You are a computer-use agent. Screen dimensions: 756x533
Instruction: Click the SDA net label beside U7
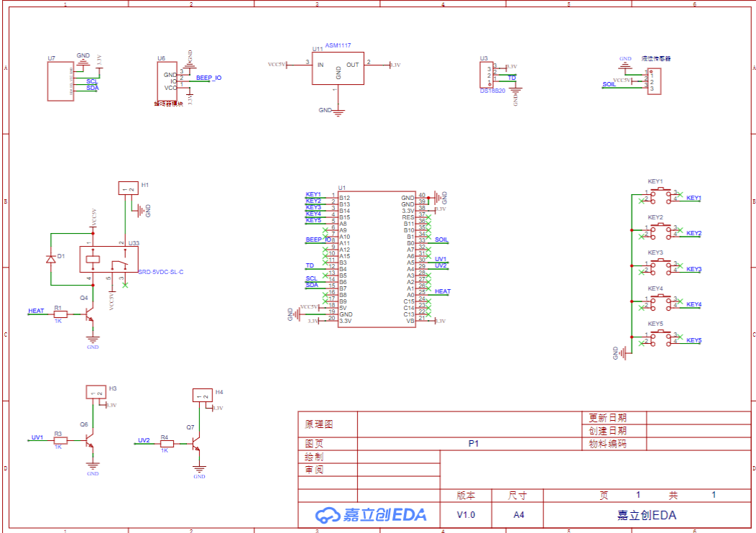(x=92, y=88)
